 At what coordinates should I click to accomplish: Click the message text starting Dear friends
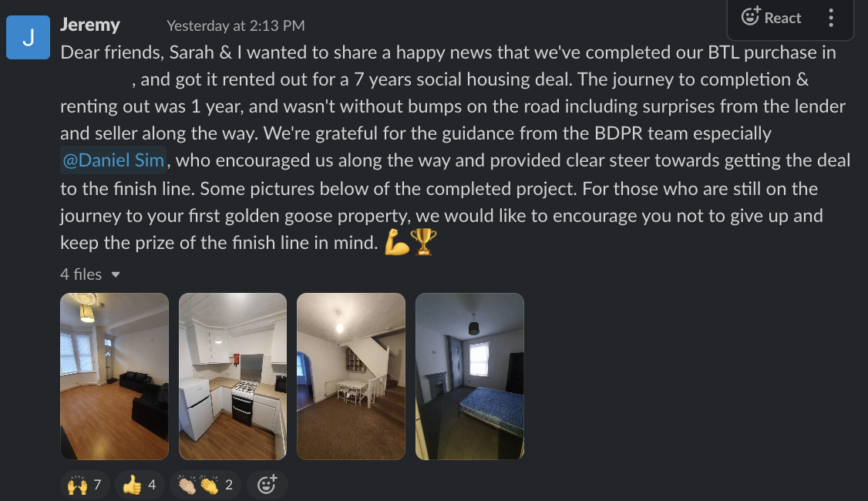[454, 147]
